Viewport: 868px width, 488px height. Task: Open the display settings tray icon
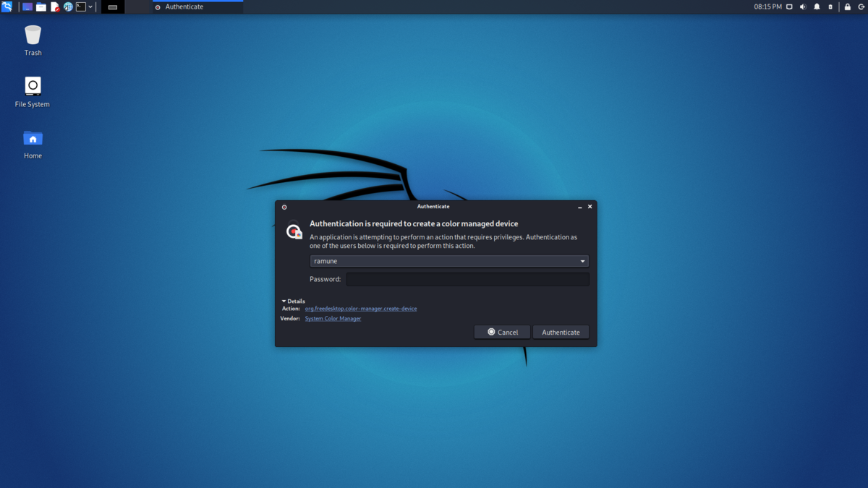(x=790, y=7)
